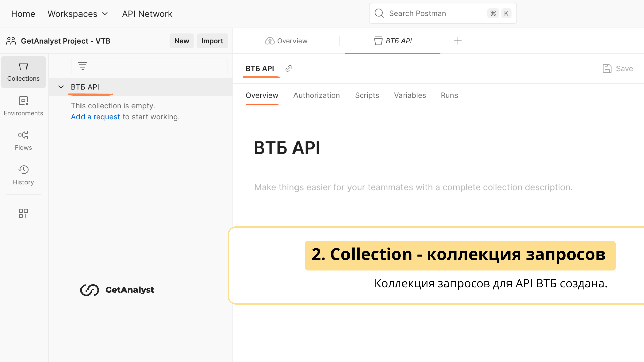
Task: Open the Flows sidebar panel
Action: 23,140
